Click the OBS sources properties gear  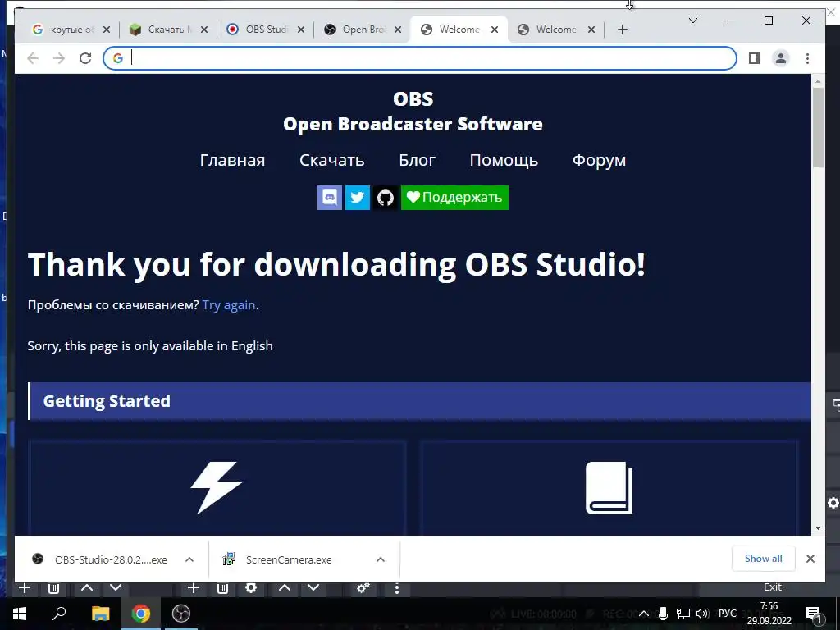(x=251, y=587)
